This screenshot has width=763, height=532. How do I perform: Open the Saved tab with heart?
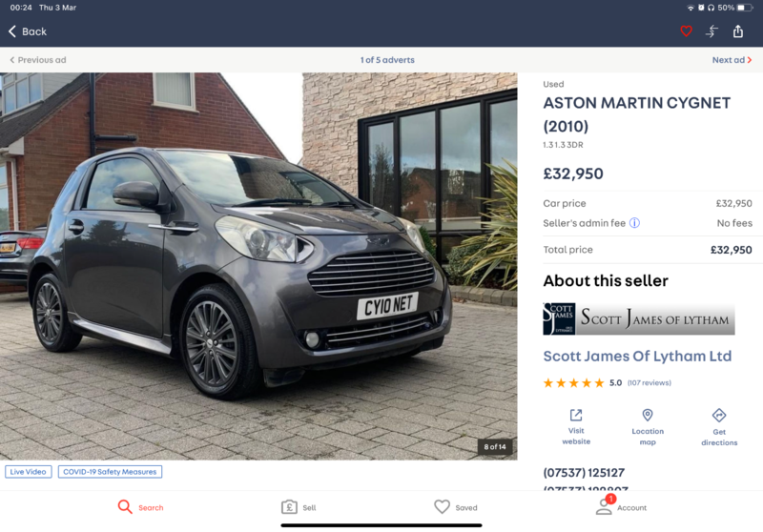click(456, 507)
